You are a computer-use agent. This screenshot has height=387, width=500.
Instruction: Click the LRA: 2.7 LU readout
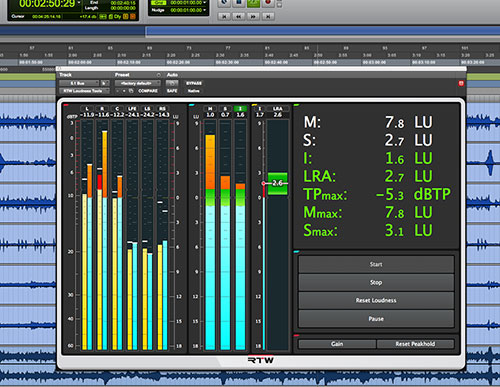[x=368, y=176]
